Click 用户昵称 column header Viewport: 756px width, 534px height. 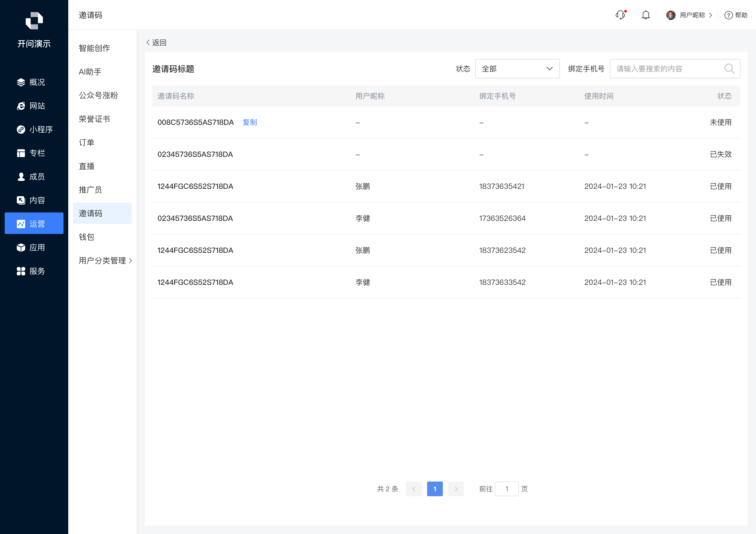pyautogui.click(x=370, y=96)
